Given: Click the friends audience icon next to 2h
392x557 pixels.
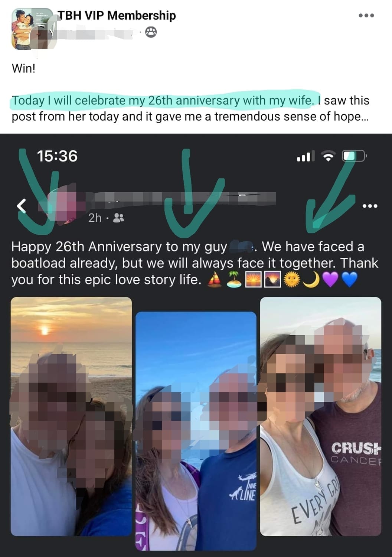Looking at the screenshot, I should point(118,218).
